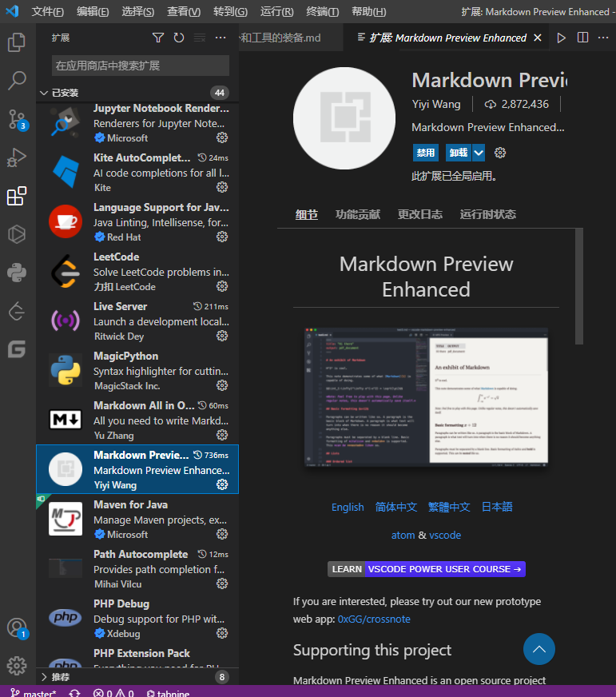
Task: Switch to the 功能贡献 tab
Action: tap(358, 214)
